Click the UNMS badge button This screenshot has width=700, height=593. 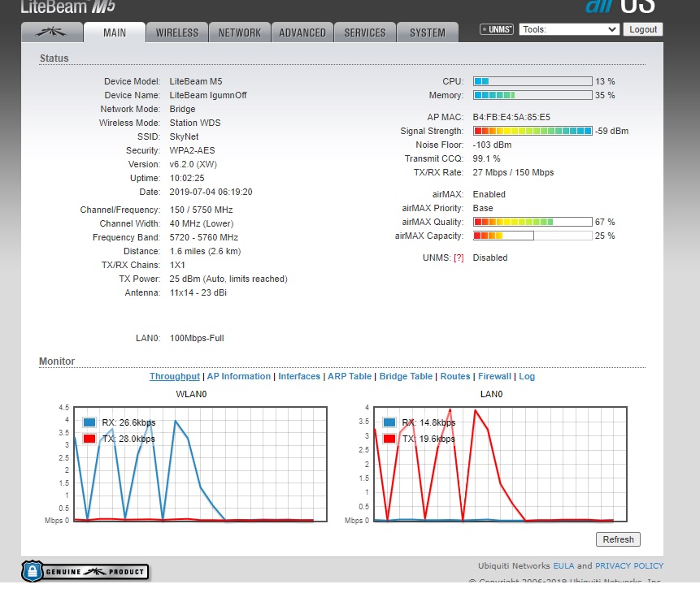coord(497,29)
